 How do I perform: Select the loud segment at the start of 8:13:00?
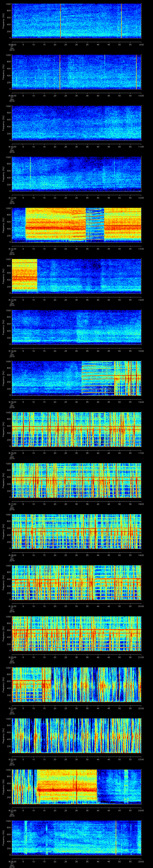(25, 276)
